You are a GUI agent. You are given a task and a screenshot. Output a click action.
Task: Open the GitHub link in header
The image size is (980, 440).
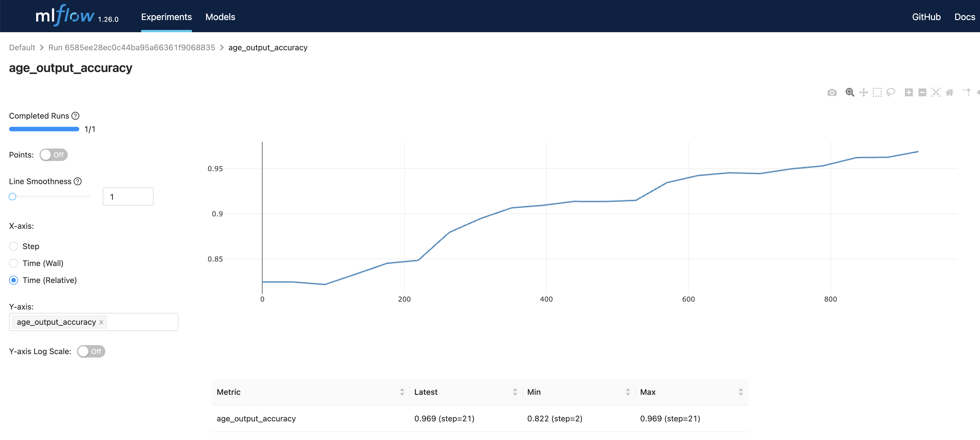point(926,17)
